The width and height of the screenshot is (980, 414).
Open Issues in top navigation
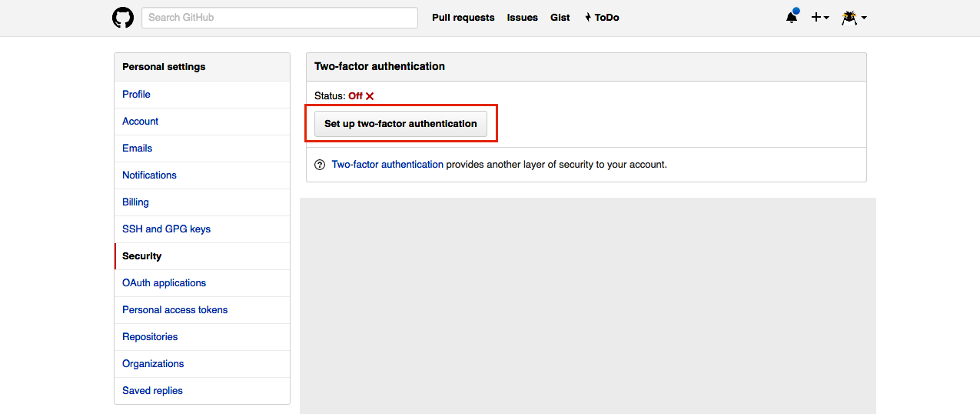coord(523,18)
